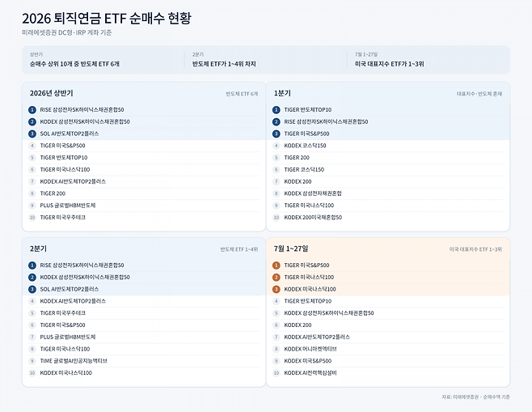Click the blue rank 2 badge in 상반기 panel
Screen dimensions: 532x412
(32, 121)
